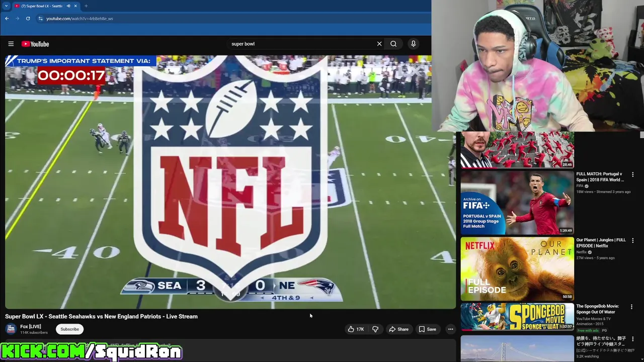Screen dimensions: 644x362
Task: Go to the YouTube home logo
Action: point(35,44)
